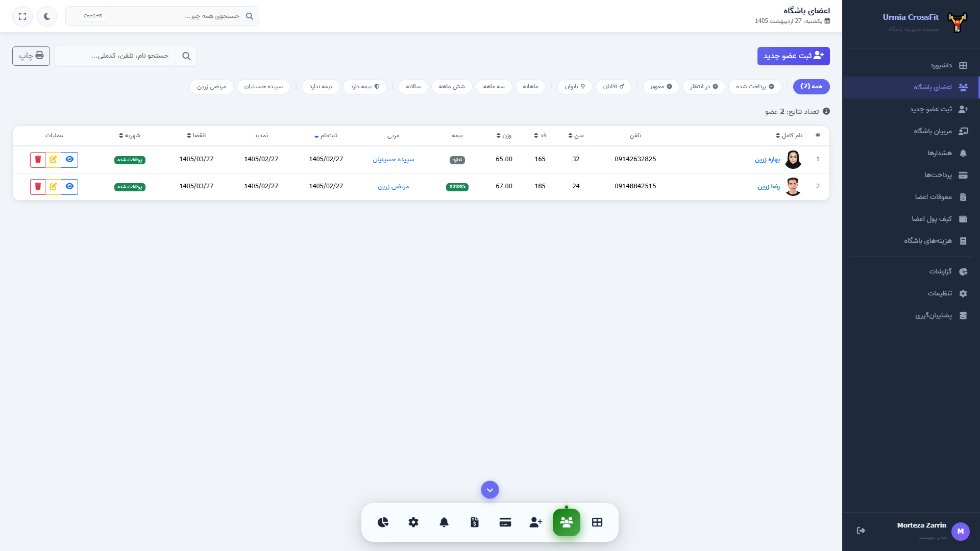
Task: Delete trash icon for بهاره زرین
Action: click(38, 160)
